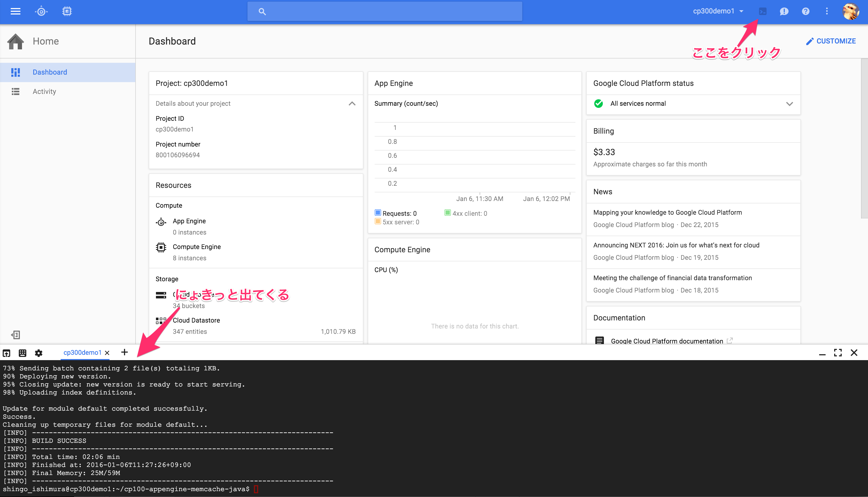Collapse Details about your project section
The width and height of the screenshot is (868, 497).
pyautogui.click(x=352, y=103)
